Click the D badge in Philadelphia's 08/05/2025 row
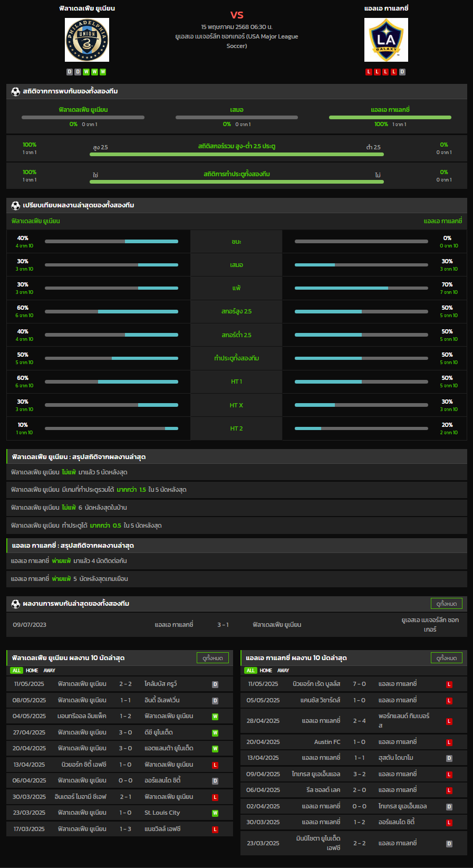 point(215,701)
